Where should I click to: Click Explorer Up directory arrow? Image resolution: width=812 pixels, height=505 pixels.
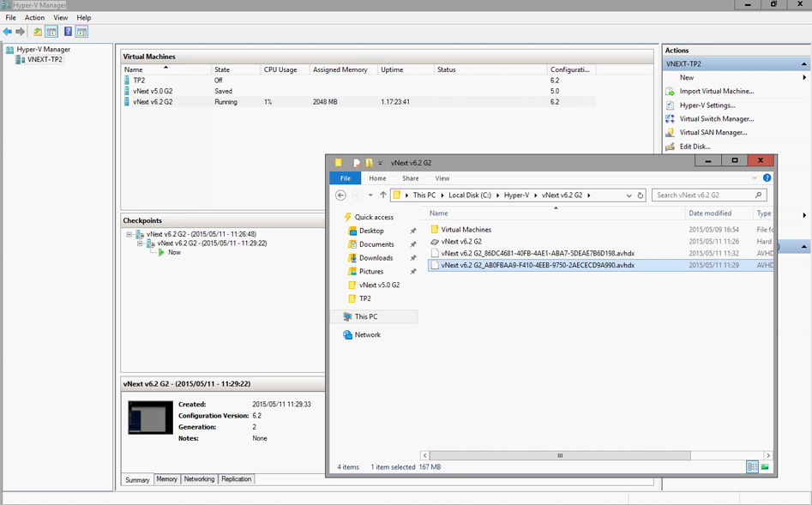(382, 195)
